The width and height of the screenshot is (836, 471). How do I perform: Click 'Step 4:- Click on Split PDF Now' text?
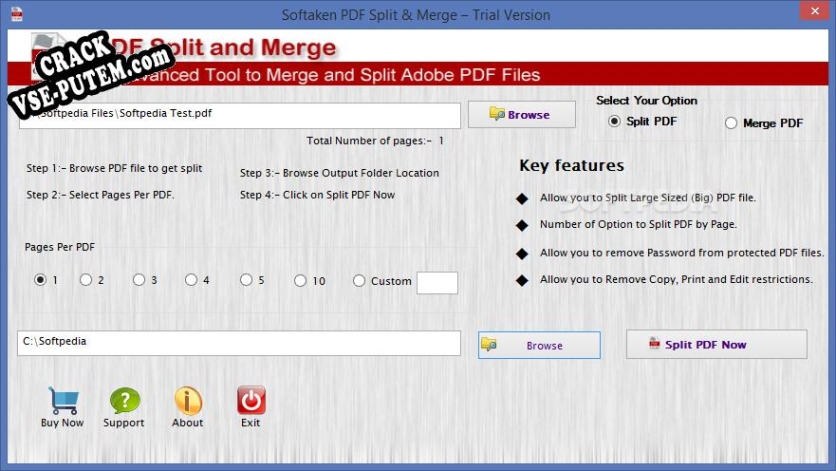317,195
